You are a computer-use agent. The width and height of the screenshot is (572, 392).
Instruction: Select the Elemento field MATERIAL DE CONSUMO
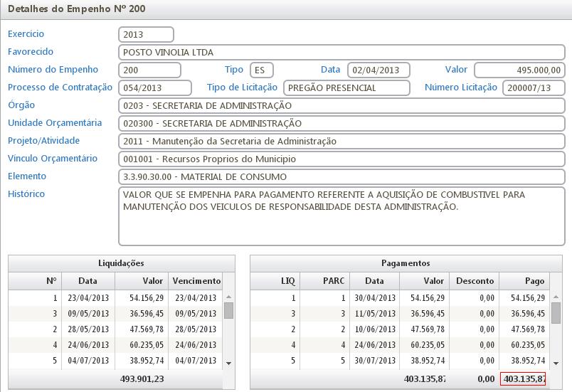pyautogui.click(x=341, y=176)
